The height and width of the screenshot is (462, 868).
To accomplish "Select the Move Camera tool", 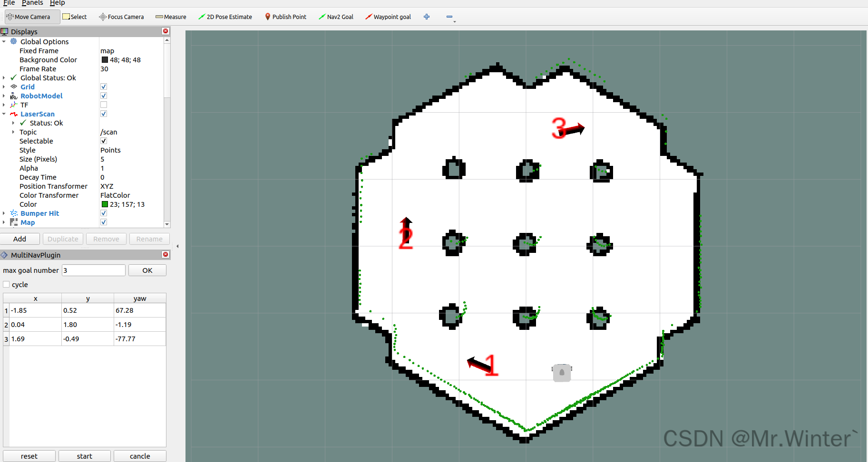I will [32, 17].
